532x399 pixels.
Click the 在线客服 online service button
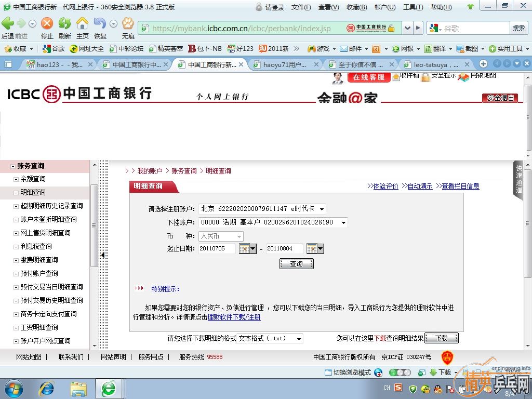click(369, 77)
